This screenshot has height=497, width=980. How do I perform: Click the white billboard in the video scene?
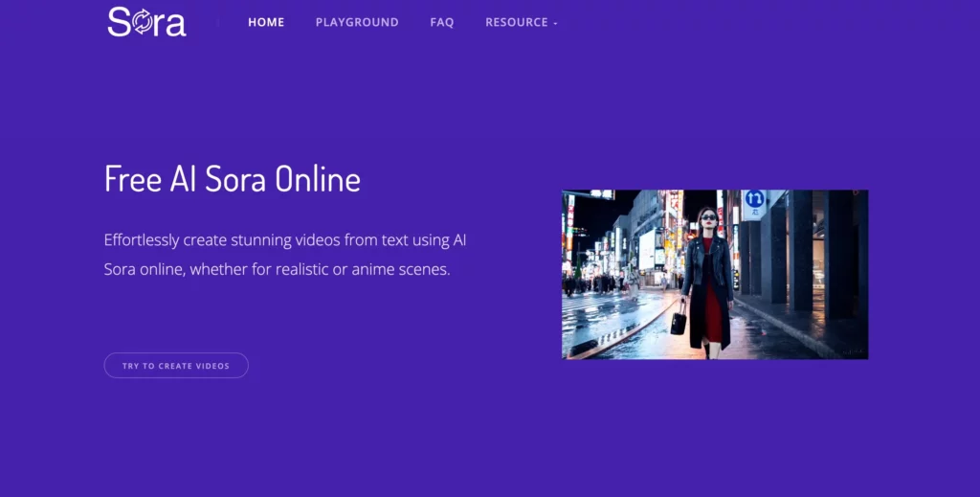click(647, 249)
